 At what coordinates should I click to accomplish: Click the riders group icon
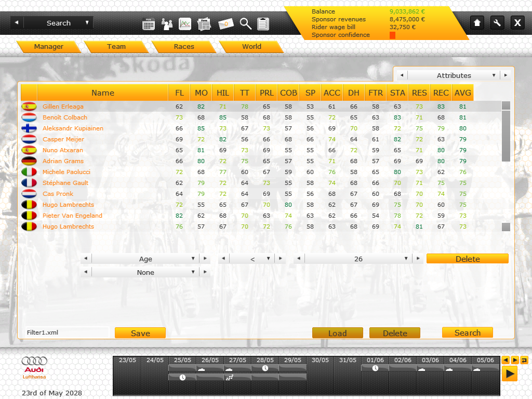(x=167, y=24)
